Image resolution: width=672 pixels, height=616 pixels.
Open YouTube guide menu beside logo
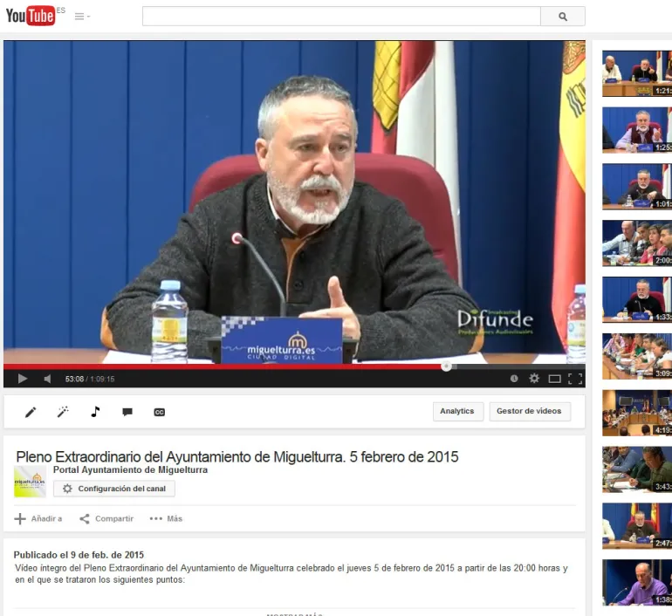pos(82,17)
